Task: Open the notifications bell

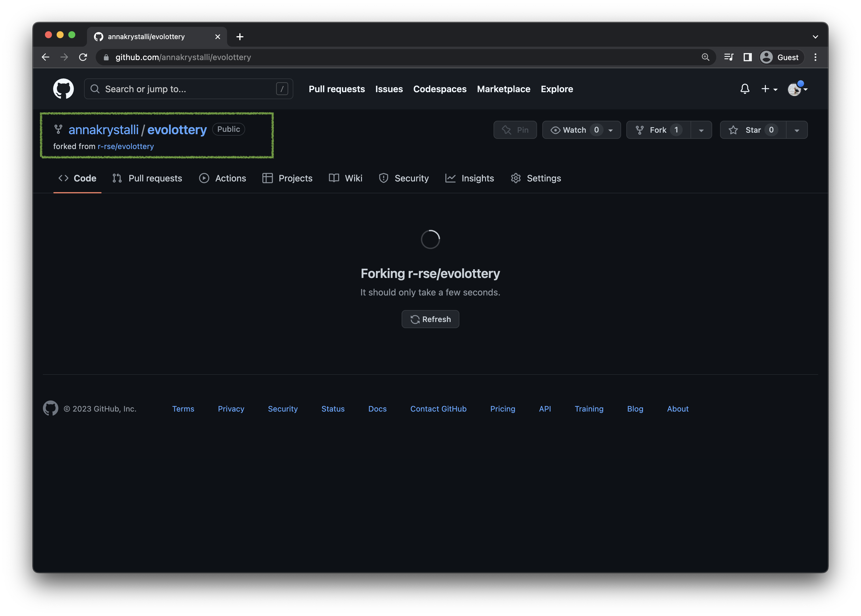Action: tap(745, 89)
